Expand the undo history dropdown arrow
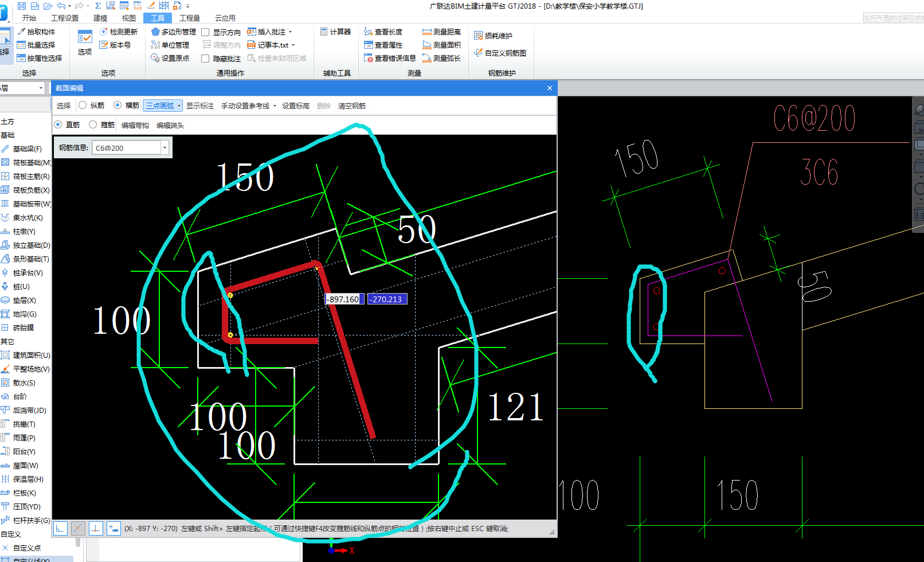924x562 pixels. pyautogui.click(x=69, y=6)
